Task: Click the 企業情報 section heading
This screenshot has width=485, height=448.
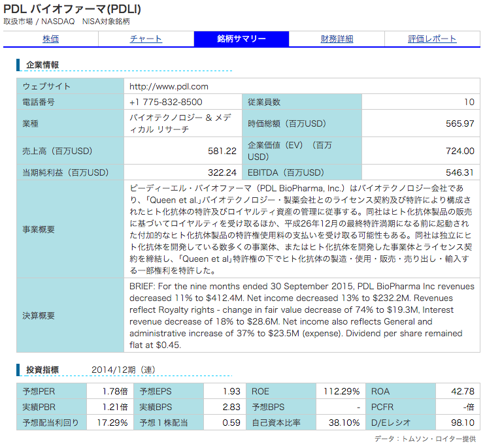Action: (x=42, y=65)
